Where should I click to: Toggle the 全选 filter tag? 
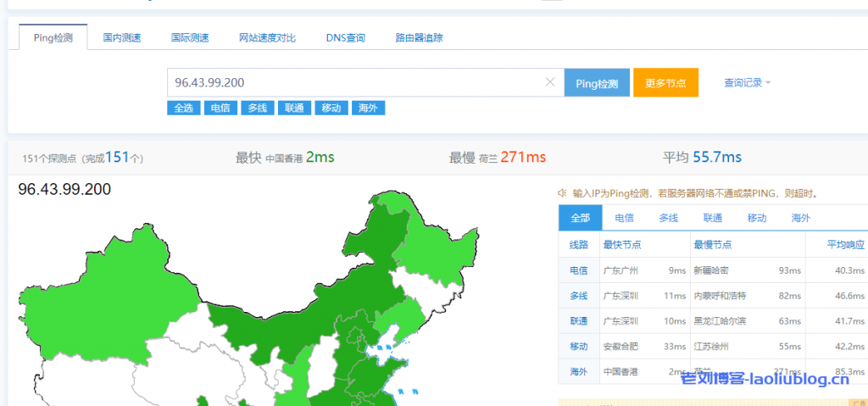click(x=184, y=108)
